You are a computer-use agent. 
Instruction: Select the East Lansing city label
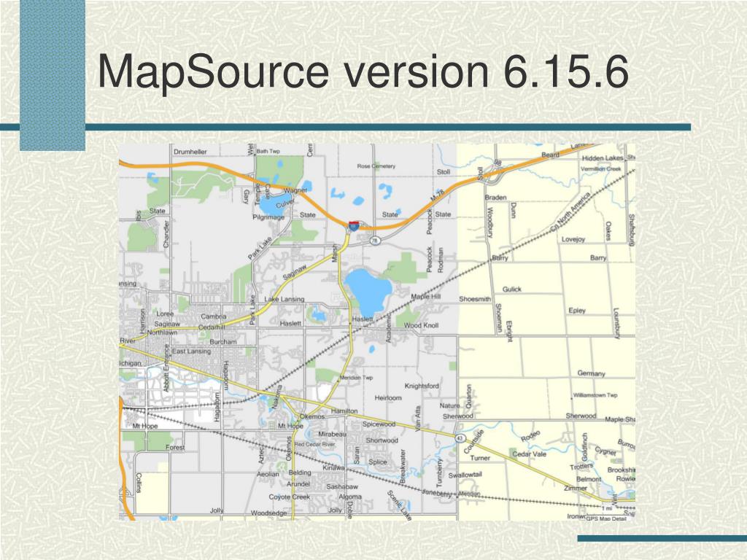pos(191,351)
